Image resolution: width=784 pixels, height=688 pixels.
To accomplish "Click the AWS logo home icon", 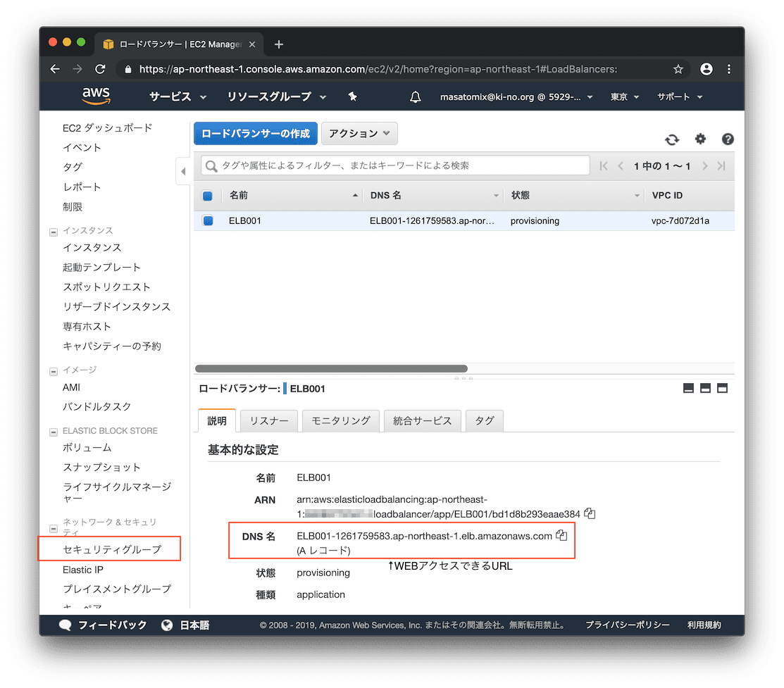I will [x=96, y=96].
